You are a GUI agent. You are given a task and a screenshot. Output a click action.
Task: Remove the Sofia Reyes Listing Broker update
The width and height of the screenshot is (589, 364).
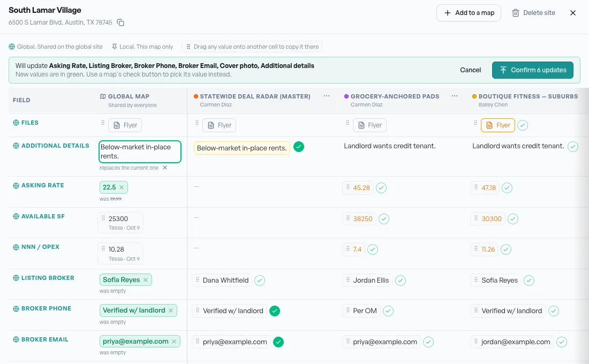[146, 280]
